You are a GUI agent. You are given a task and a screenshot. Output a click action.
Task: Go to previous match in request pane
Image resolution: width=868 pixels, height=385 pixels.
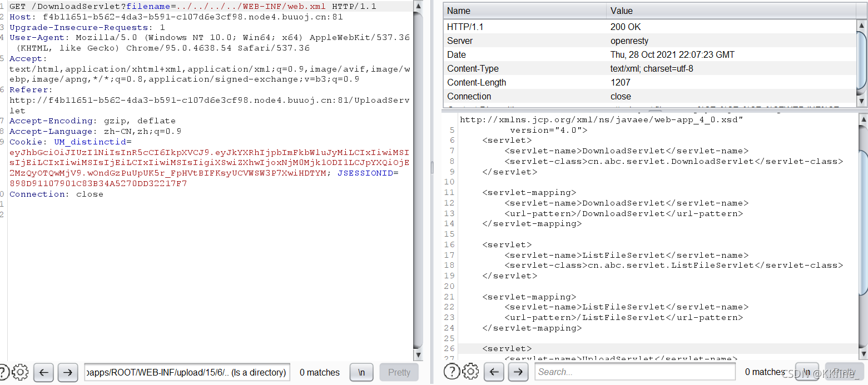[x=44, y=372]
